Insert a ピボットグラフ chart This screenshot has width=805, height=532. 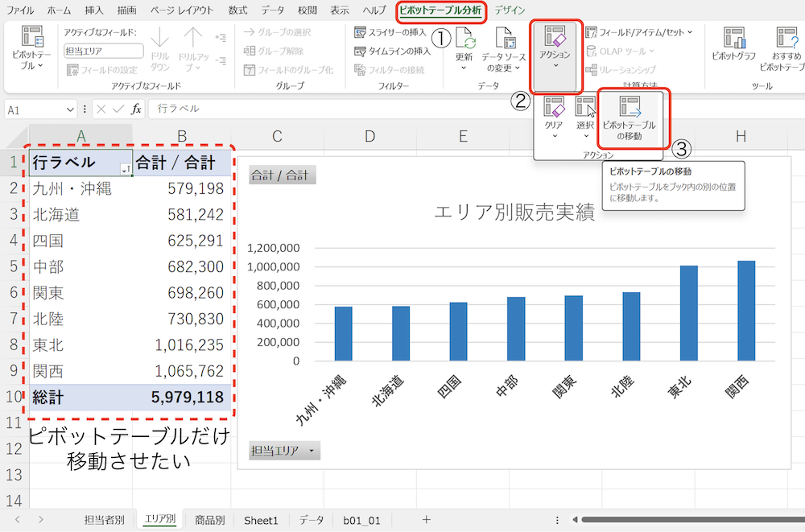pos(733,43)
